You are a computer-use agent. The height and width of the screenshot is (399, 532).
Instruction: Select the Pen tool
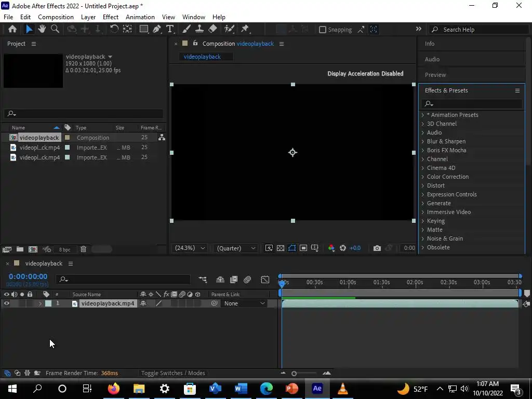pyautogui.click(x=157, y=29)
